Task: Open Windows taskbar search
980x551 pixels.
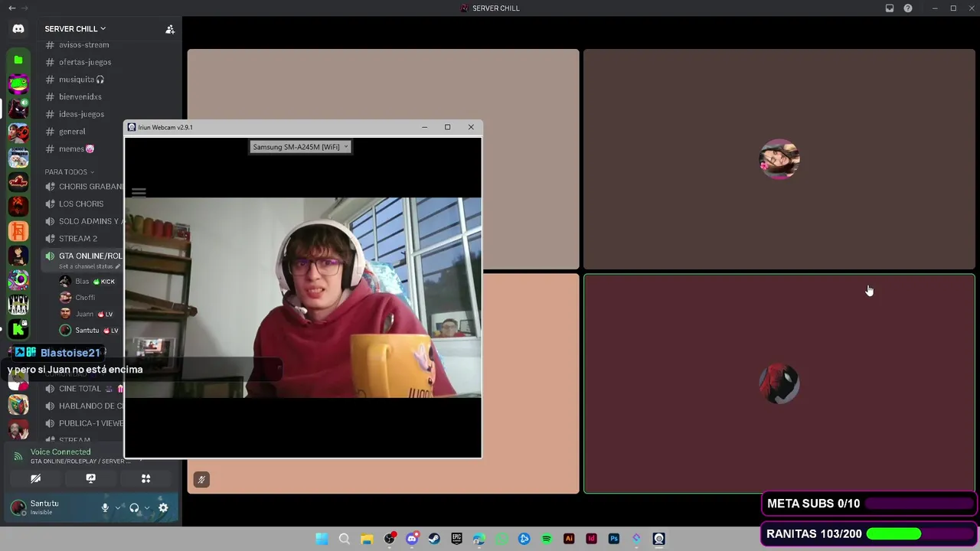Action: (345, 539)
